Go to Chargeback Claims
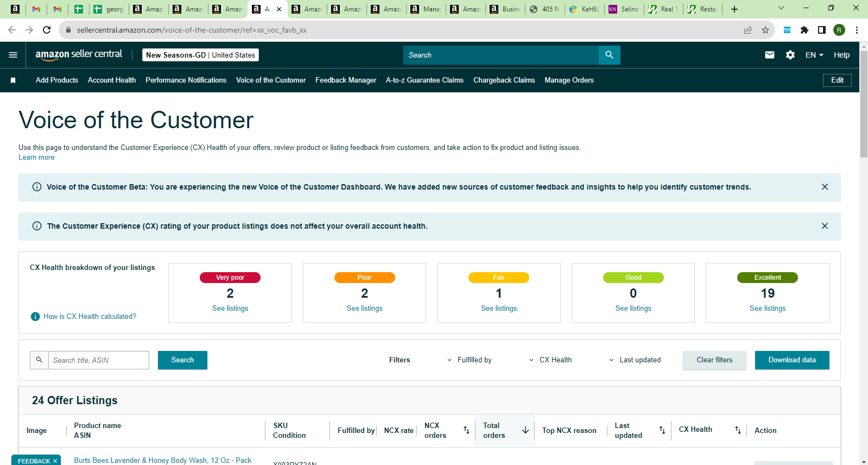Image resolution: width=868 pixels, height=465 pixels. [x=504, y=80]
